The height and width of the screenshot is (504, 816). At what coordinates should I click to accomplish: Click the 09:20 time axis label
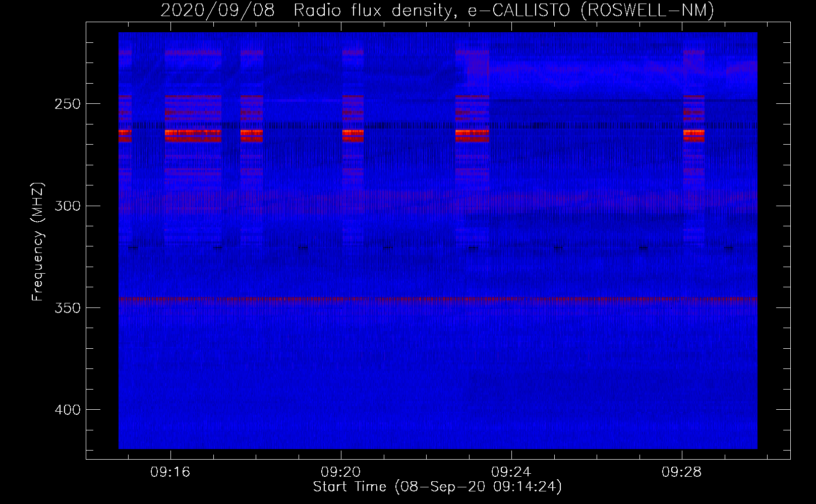[341, 472]
